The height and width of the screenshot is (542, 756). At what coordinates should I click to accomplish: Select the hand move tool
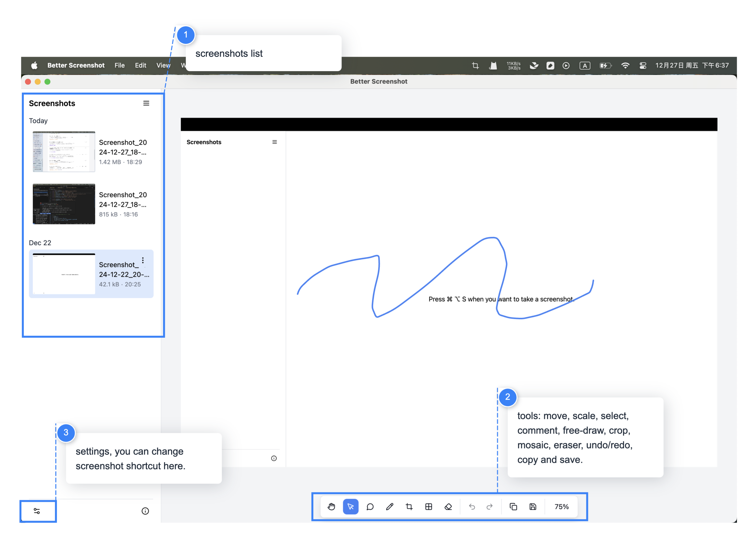(x=331, y=507)
